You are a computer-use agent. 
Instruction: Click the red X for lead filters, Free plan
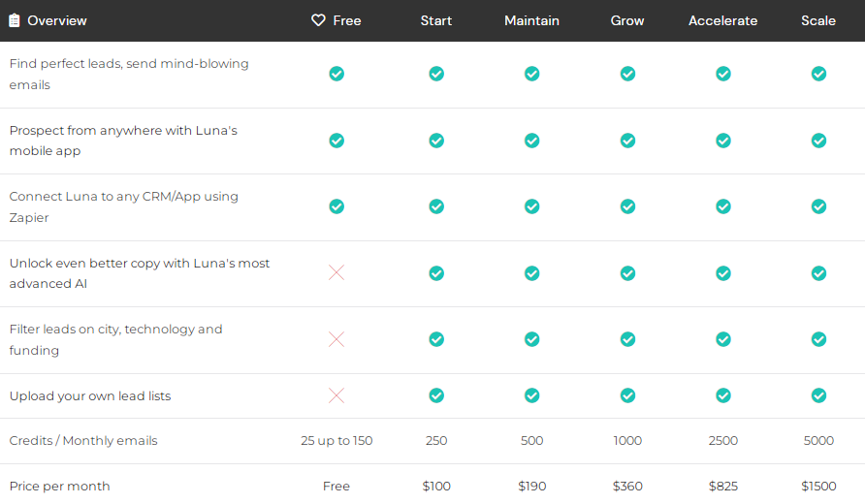click(x=336, y=339)
